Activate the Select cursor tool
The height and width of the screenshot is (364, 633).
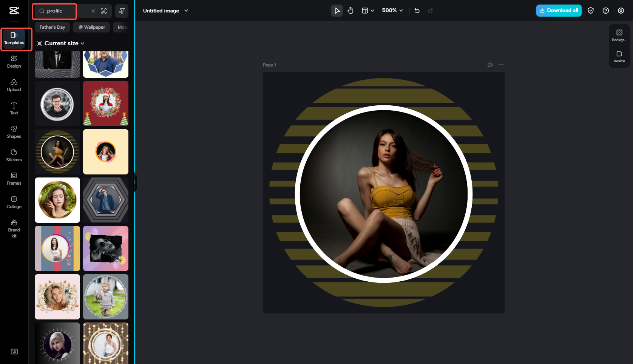coord(337,11)
